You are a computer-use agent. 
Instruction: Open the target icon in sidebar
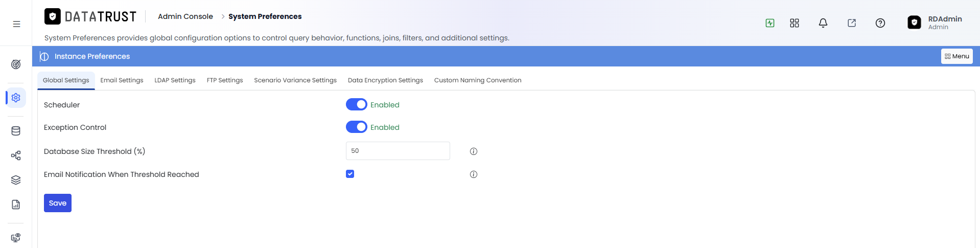click(16, 64)
